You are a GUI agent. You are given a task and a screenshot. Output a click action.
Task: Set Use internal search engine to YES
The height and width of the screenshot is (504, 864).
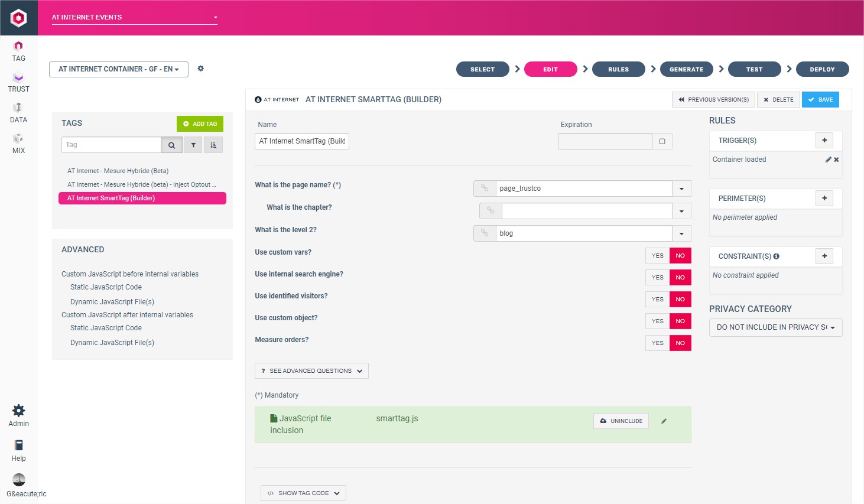(657, 278)
